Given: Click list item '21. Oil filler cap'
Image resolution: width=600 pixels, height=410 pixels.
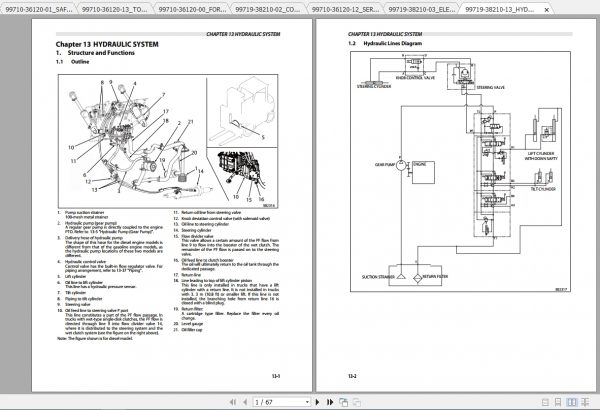Looking at the screenshot, I should click(188, 330).
